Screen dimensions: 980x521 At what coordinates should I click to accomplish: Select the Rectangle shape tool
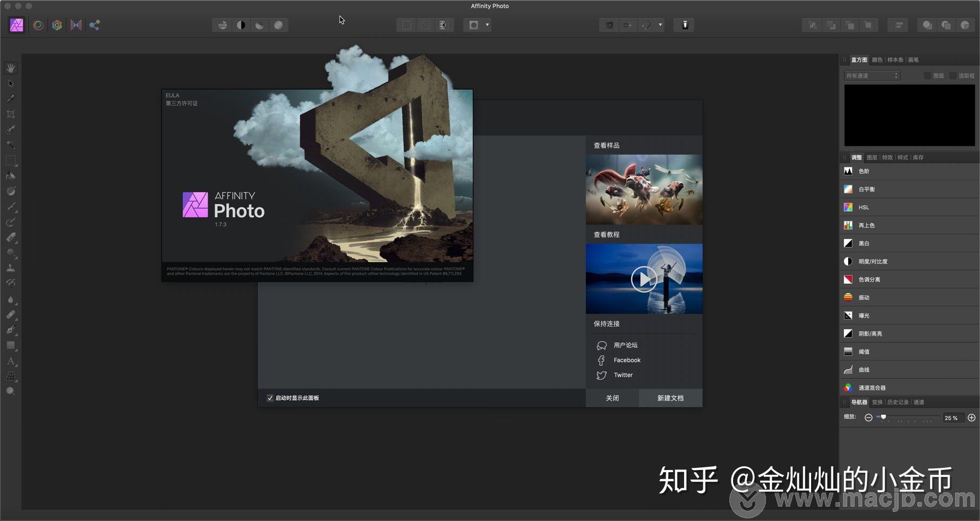click(11, 345)
